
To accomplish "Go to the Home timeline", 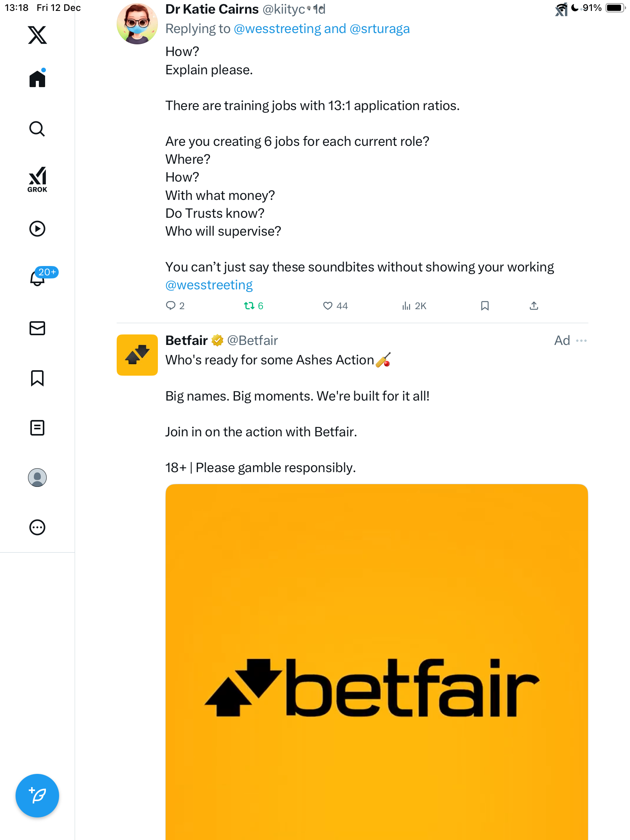I will pos(37,79).
